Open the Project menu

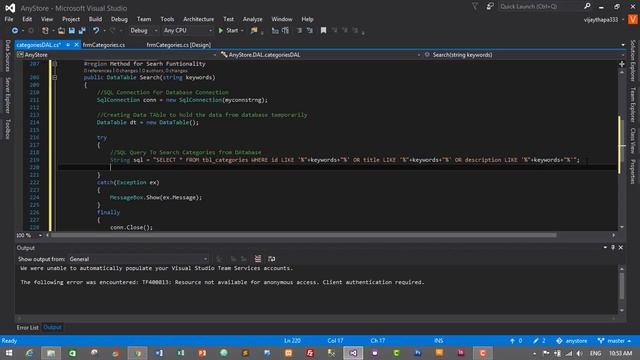[x=71, y=19]
